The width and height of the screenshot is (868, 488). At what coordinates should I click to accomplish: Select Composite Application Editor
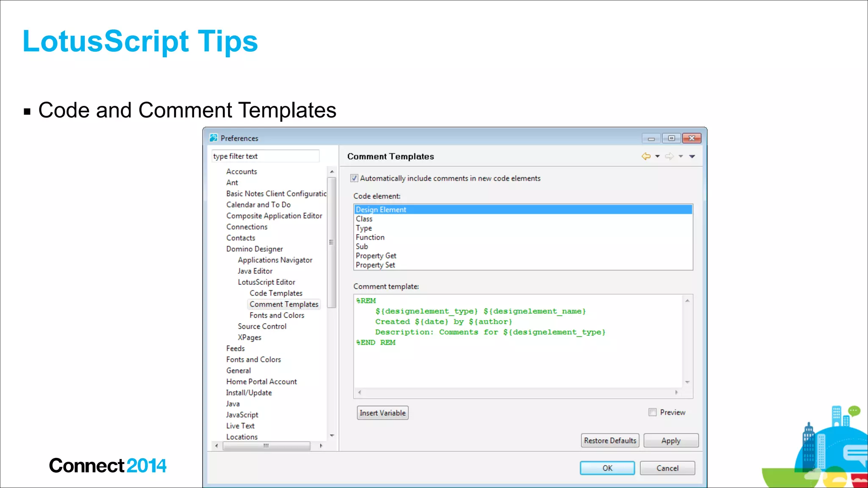point(274,216)
